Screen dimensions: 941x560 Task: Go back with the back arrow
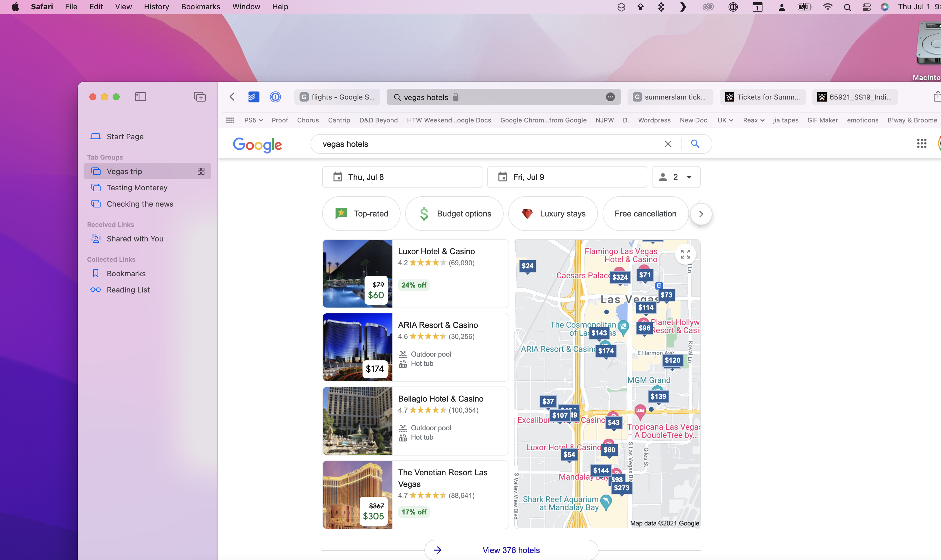(x=232, y=97)
